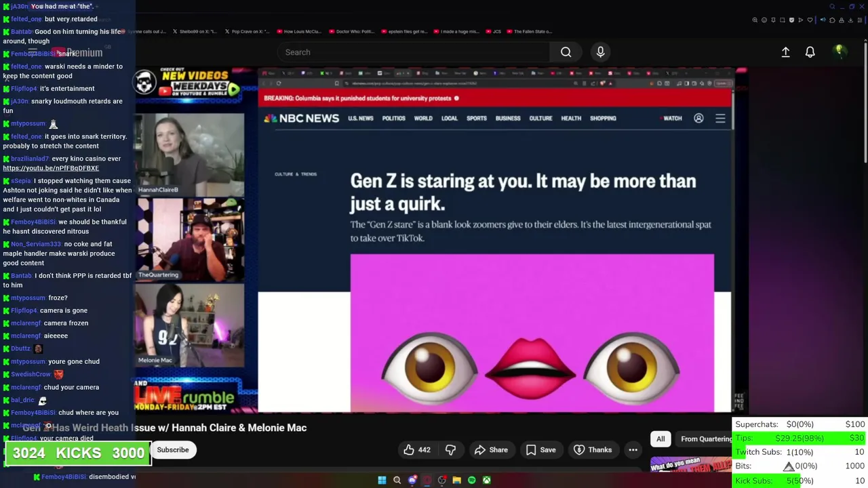Switch to the 'How Louis McClu...' tab

tap(299, 31)
